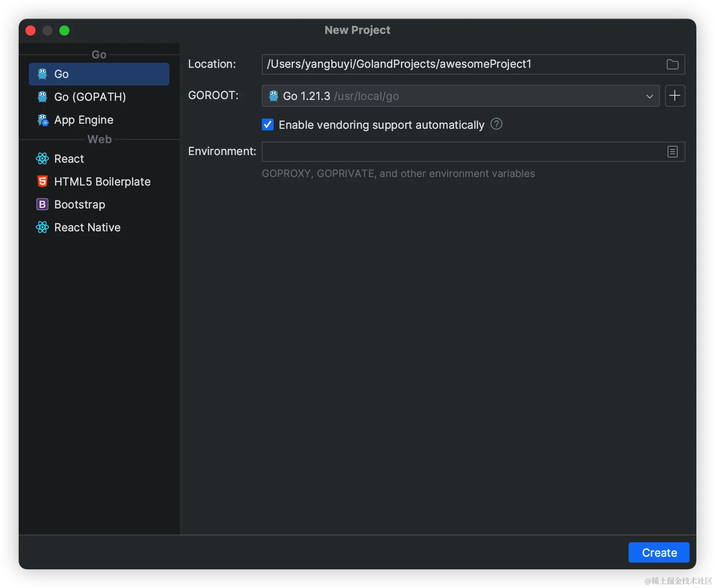
Task: Click gopher icon inside GOROOT field
Action: [274, 96]
